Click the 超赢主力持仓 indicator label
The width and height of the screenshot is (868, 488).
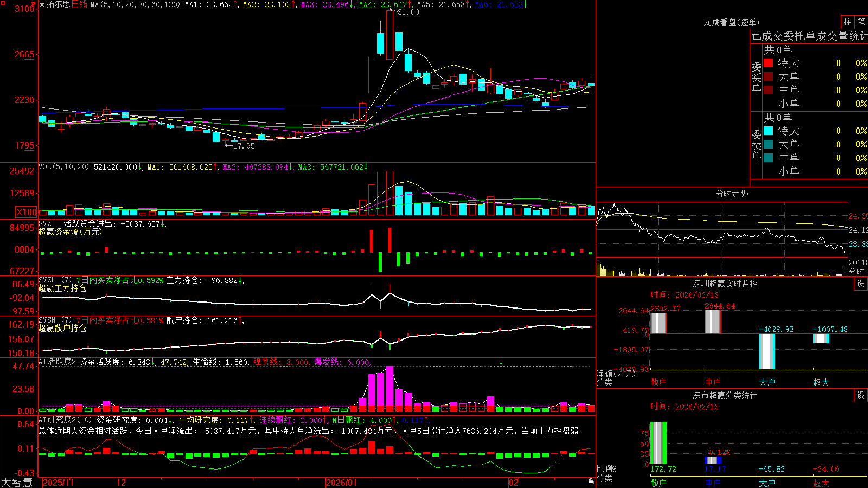(62, 288)
